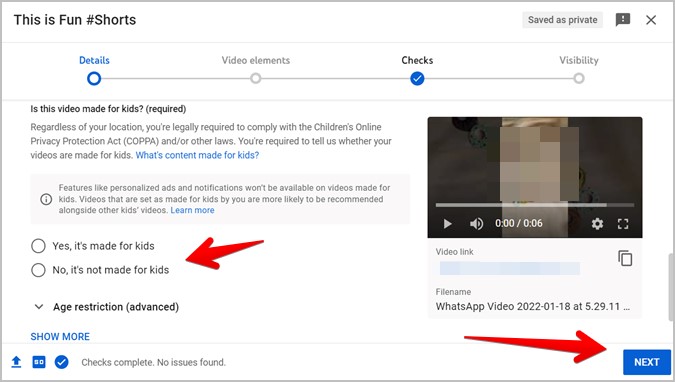The width and height of the screenshot is (675, 382).
Task: Open "What's content made for kids?" link
Action: (197, 155)
